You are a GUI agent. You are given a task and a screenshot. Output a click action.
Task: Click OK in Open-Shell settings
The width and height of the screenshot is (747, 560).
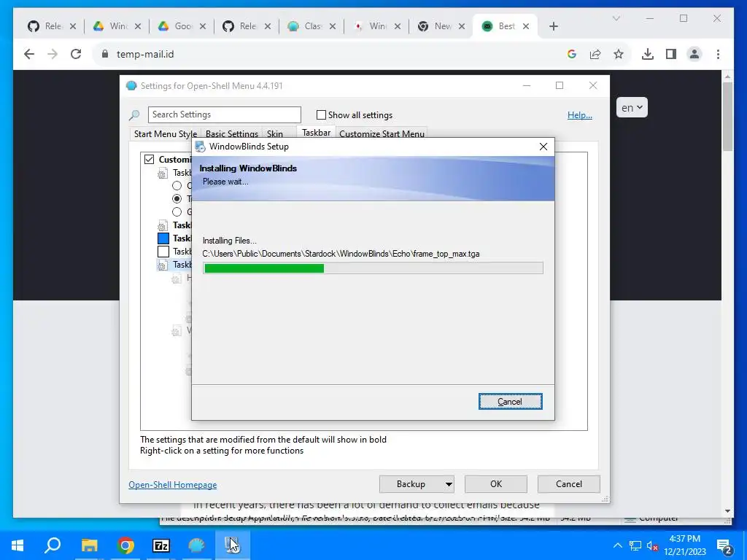point(496,484)
